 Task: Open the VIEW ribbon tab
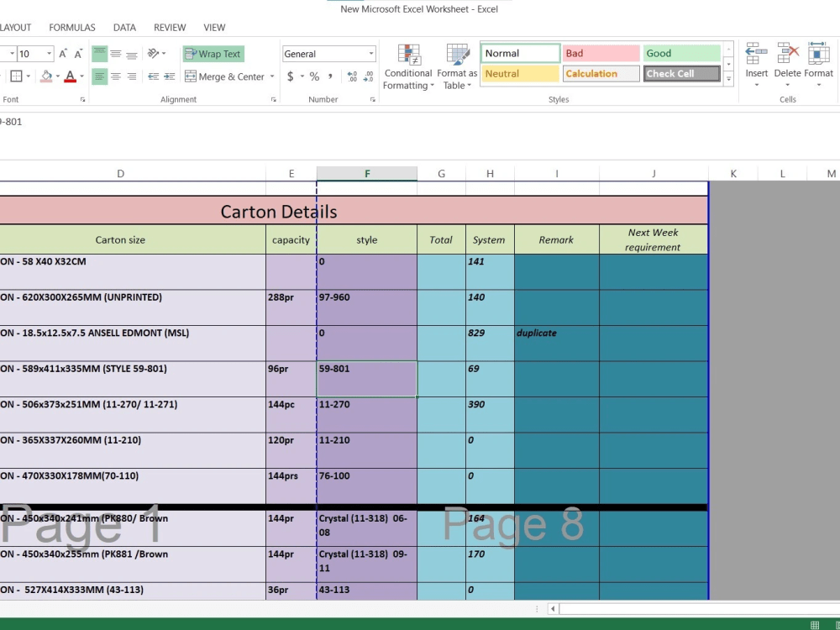coord(214,28)
